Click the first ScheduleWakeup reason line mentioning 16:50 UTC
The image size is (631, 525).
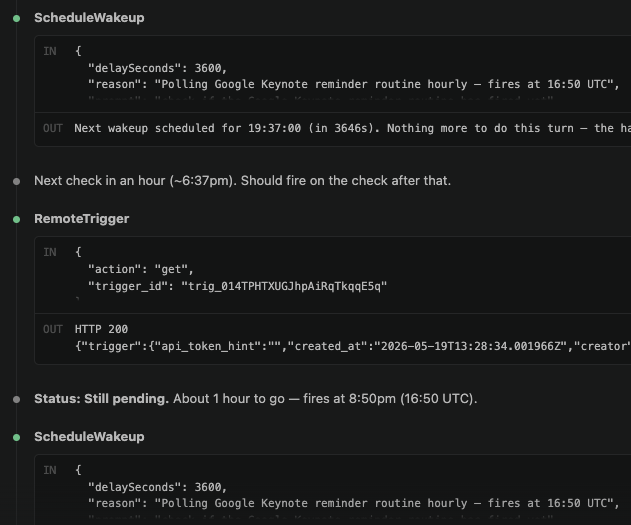pyautogui.click(x=353, y=84)
